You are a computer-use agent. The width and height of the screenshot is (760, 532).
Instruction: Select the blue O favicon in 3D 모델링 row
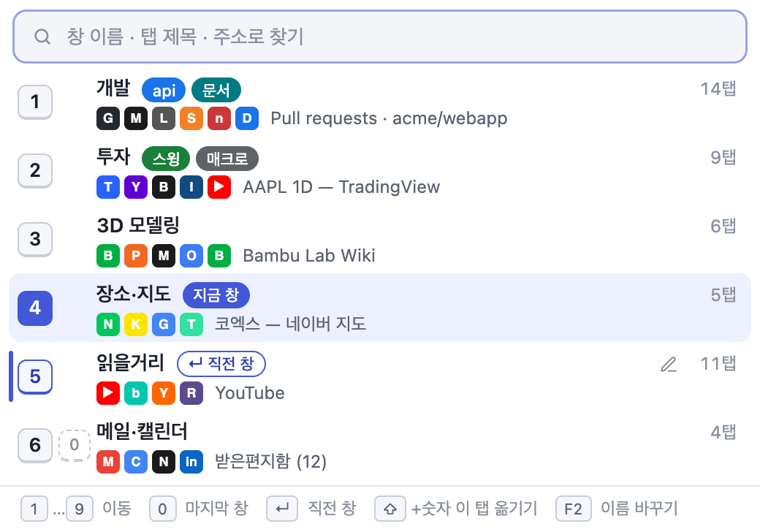point(191,256)
